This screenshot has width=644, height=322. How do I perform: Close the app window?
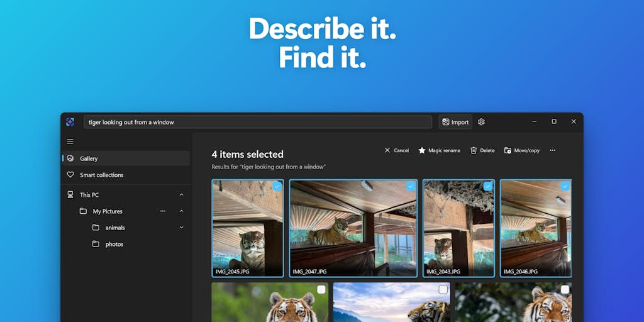pyautogui.click(x=574, y=121)
